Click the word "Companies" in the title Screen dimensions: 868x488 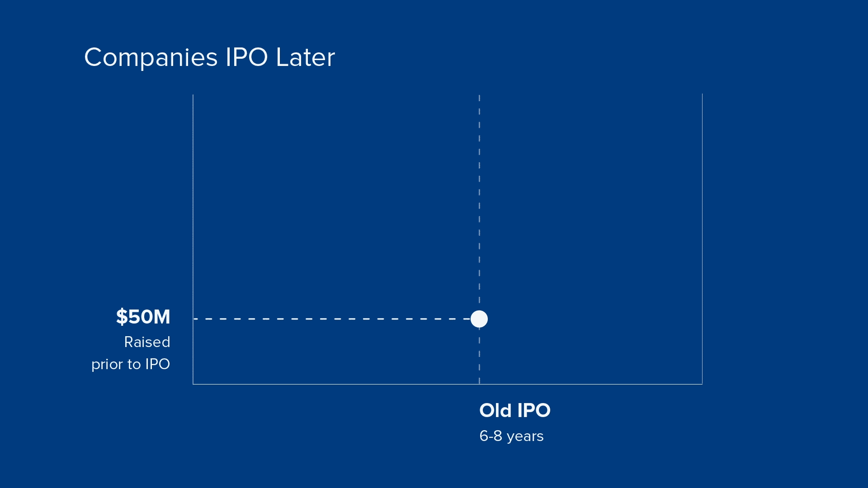[151, 57]
